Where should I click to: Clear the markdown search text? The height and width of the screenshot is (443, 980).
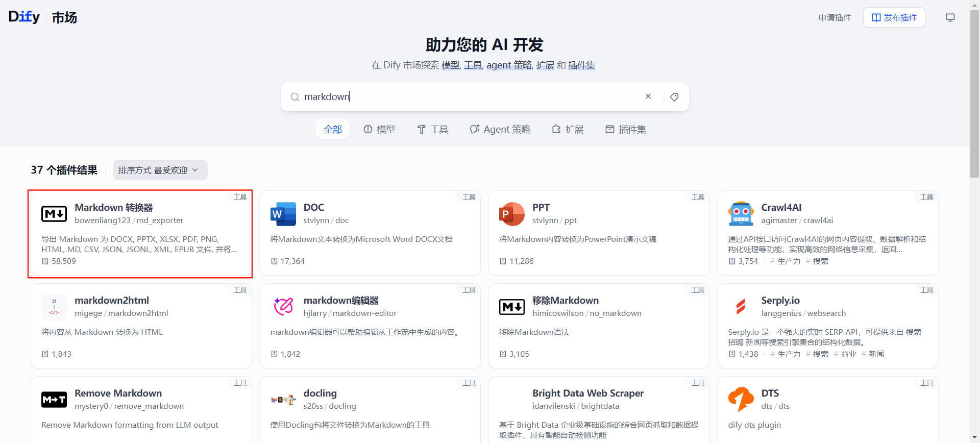(x=648, y=96)
